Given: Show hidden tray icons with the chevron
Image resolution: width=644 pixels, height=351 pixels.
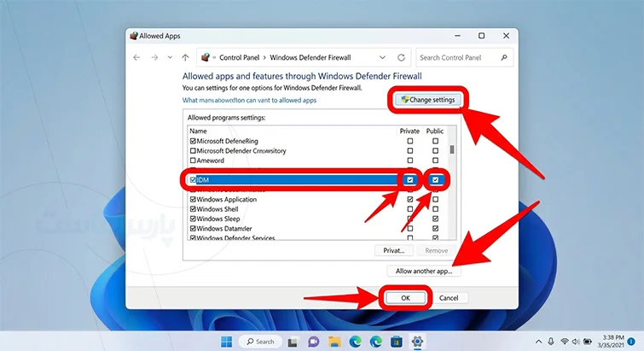Looking at the screenshot, I should tap(538, 342).
